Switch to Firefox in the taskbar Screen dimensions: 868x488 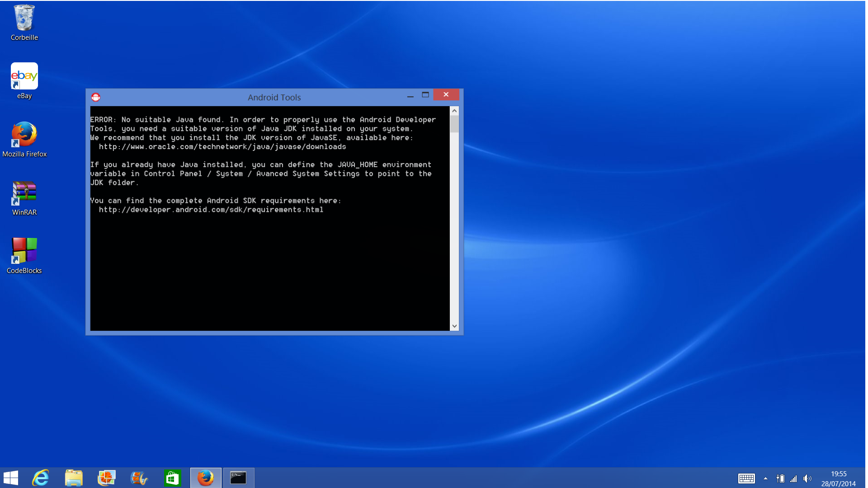click(206, 478)
